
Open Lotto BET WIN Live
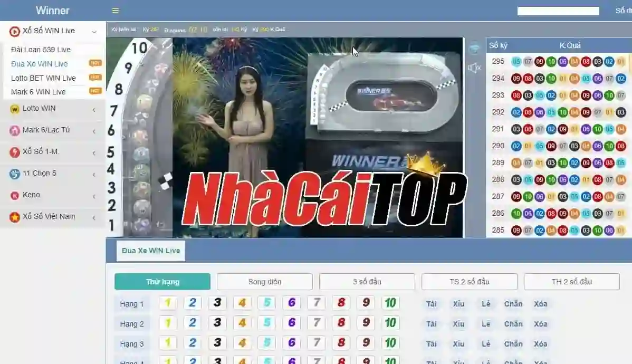tap(43, 78)
